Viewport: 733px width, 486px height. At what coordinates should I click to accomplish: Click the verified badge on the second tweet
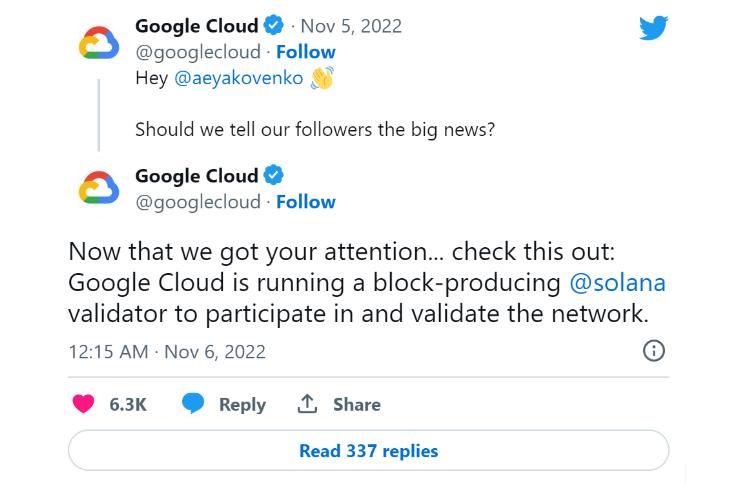coord(274,175)
